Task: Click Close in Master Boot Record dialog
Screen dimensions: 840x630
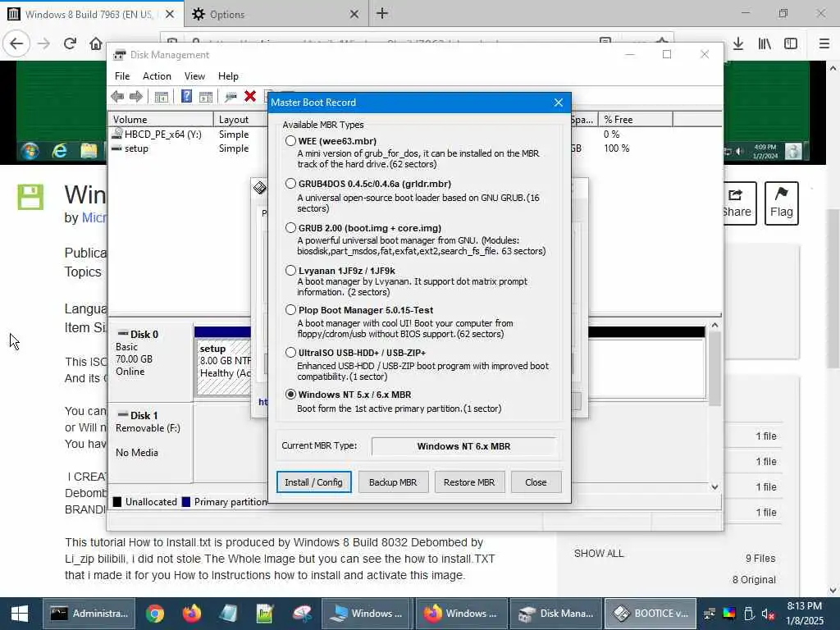Action: 536,482
